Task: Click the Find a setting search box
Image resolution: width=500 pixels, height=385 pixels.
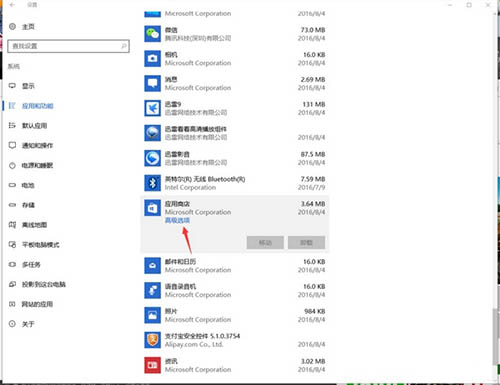Action: [68, 46]
